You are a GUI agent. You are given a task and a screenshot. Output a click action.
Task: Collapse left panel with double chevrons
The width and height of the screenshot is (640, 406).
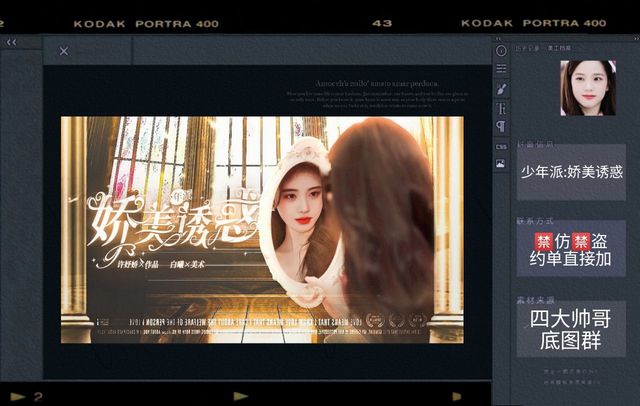tap(12, 42)
